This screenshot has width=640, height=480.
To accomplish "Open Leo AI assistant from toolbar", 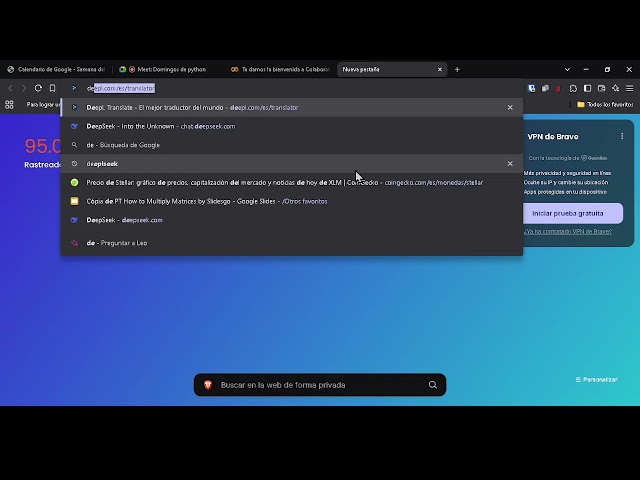I will 616,88.
